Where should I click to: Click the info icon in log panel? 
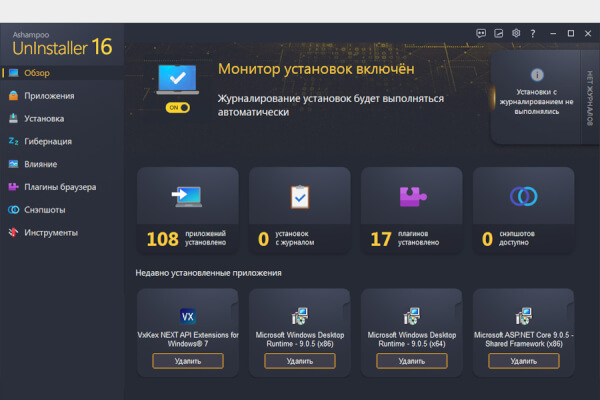point(537,75)
